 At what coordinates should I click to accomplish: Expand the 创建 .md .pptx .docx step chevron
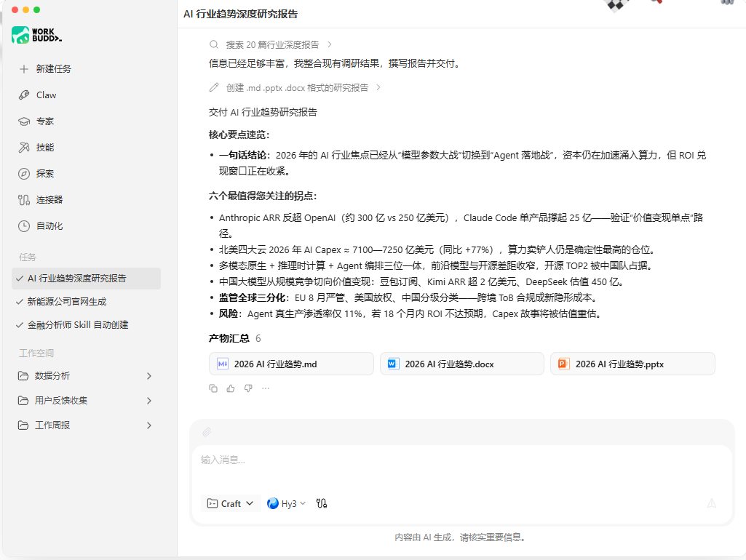378,87
